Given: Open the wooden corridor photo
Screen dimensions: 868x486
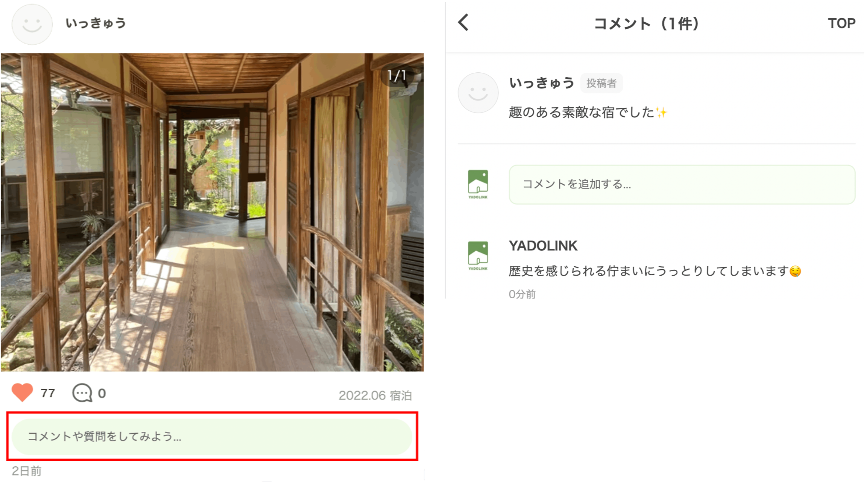Looking at the screenshot, I should [212, 212].
